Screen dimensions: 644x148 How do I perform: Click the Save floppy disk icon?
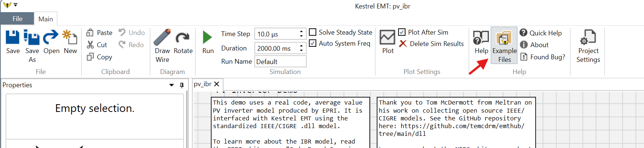[x=13, y=37]
